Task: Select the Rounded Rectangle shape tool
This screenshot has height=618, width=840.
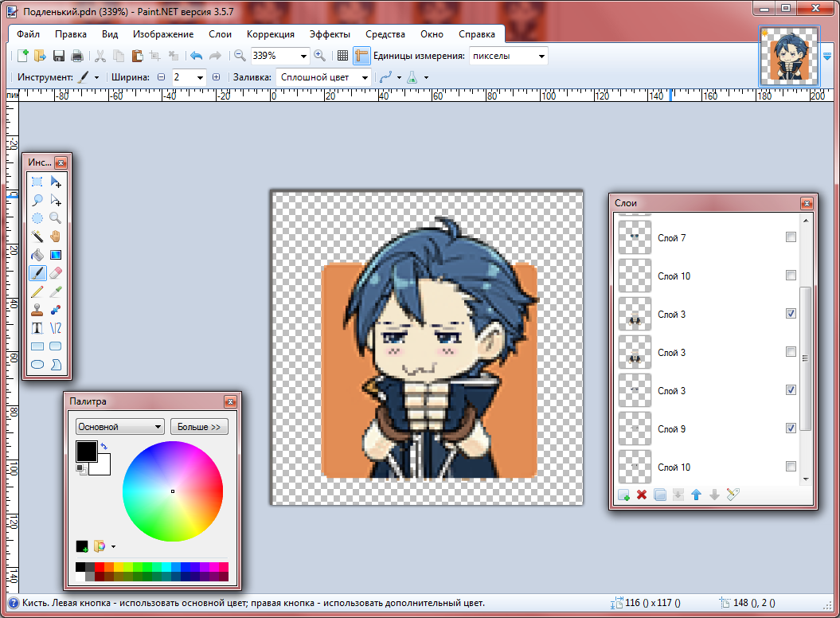Action: coord(55,346)
